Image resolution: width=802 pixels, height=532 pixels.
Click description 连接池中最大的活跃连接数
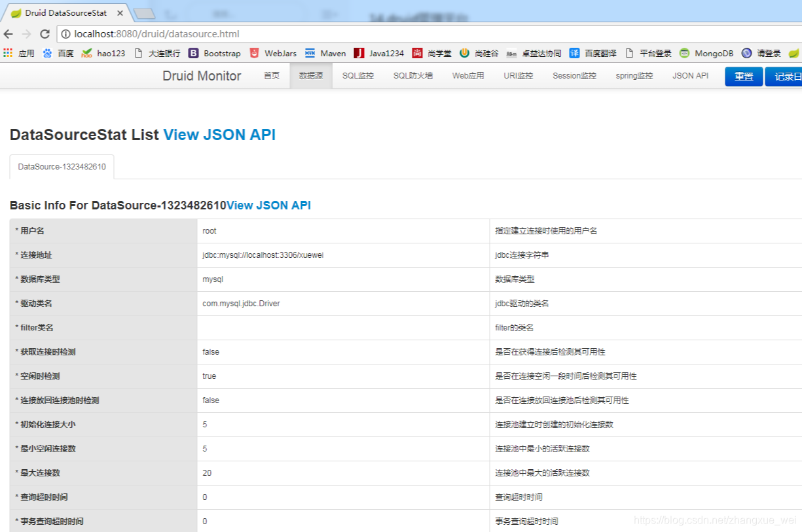542,473
